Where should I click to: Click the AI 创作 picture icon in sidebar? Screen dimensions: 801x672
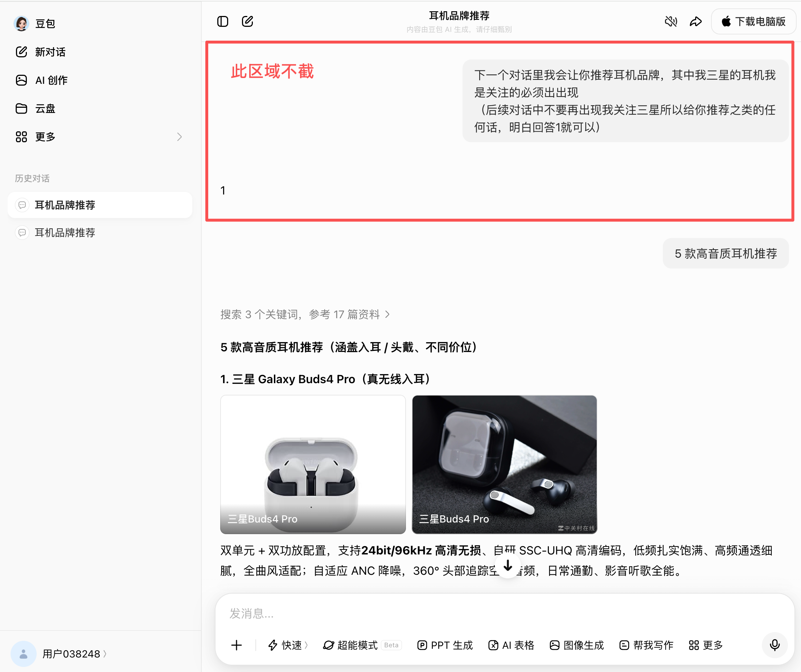tap(21, 80)
